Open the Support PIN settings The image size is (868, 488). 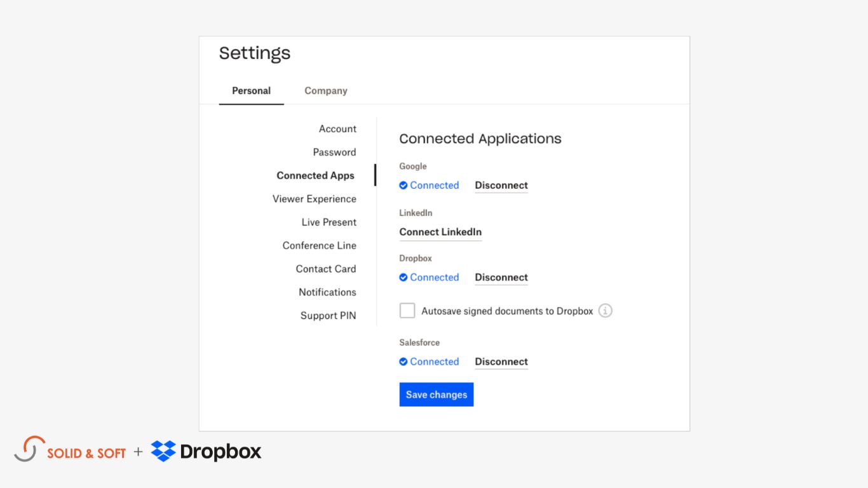(328, 315)
